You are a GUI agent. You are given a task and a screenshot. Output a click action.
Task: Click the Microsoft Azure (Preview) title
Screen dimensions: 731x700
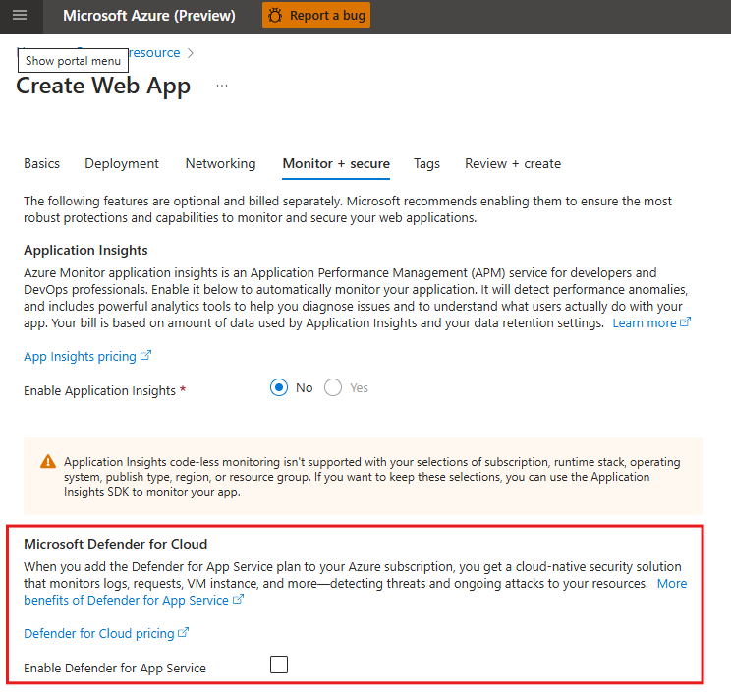tap(149, 16)
